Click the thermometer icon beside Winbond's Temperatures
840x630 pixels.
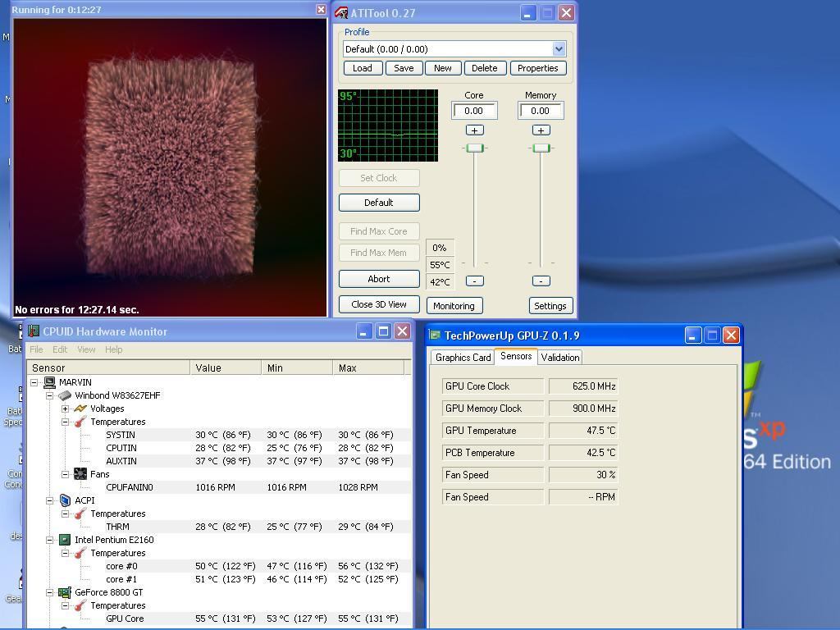click(x=80, y=422)
